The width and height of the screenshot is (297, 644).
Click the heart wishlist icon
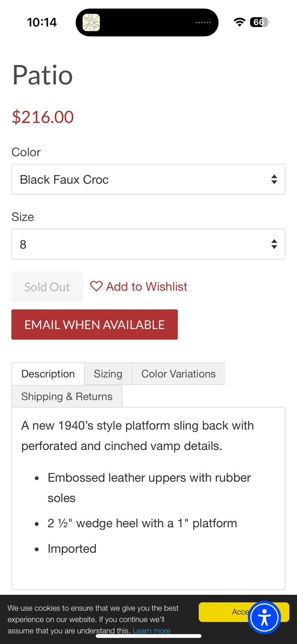click(x=96, y=286)
